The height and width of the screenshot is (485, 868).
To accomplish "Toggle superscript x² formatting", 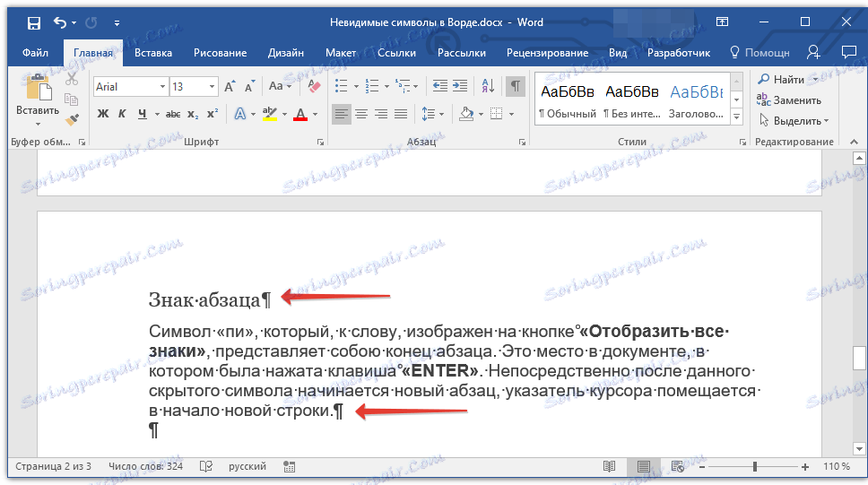I will 212,114.
